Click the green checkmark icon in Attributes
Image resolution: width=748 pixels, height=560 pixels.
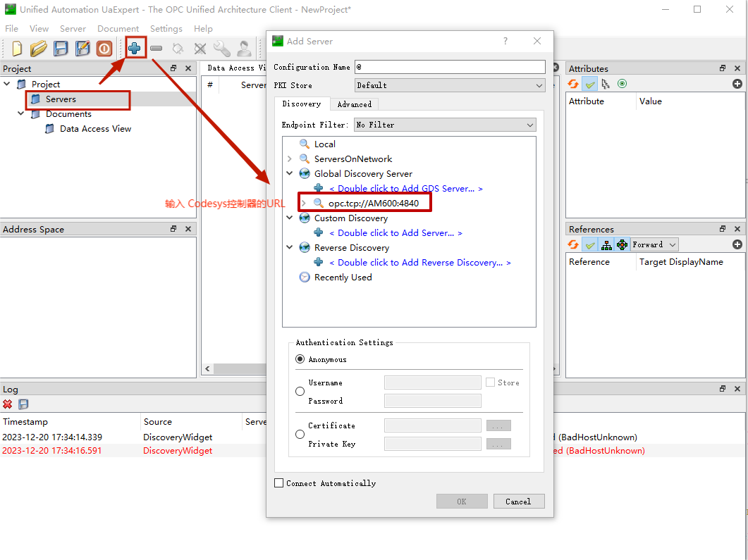[x=590, y=84]
